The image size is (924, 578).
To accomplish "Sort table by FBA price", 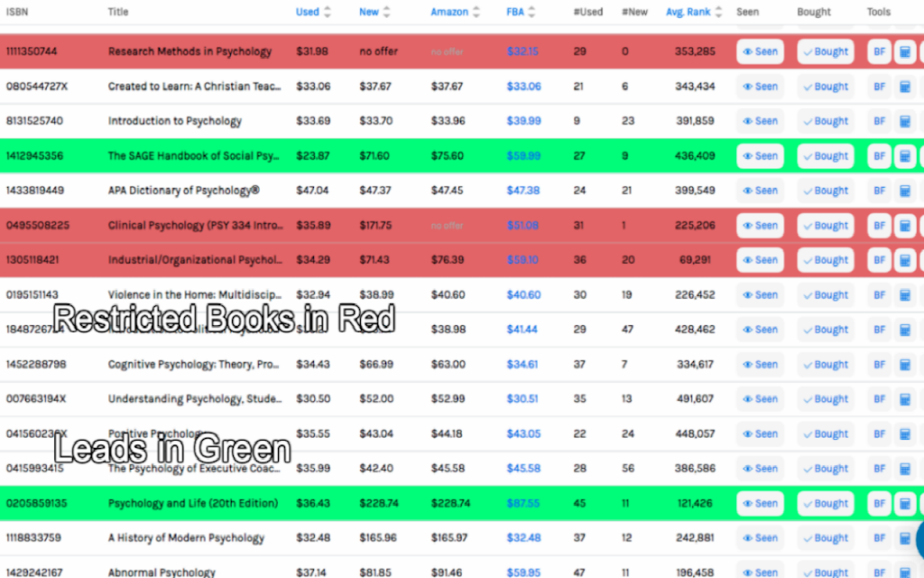I will pos(521,12).
